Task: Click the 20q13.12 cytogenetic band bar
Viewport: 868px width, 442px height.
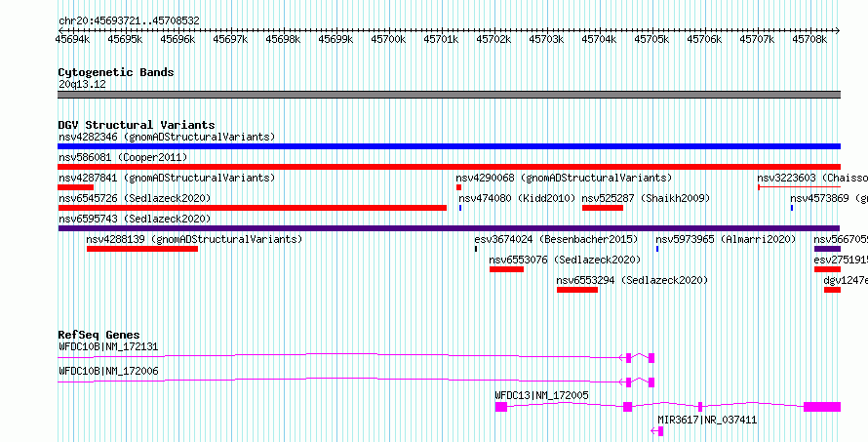Action: [x=449, y=95]
